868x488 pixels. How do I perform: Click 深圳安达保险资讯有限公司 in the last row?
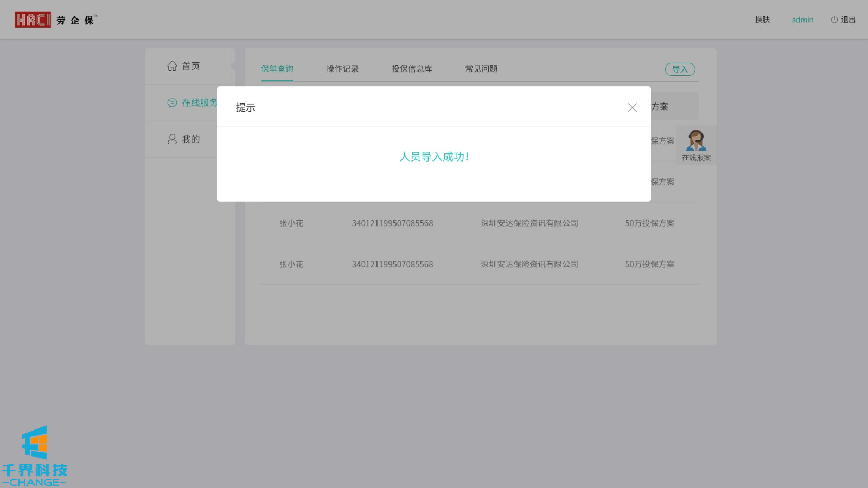point(529,265)
